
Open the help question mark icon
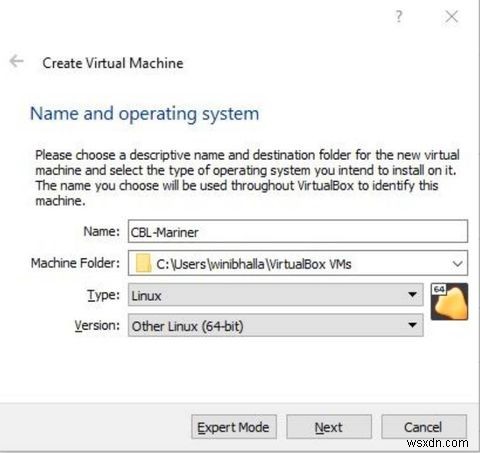(x=398, y=16)
